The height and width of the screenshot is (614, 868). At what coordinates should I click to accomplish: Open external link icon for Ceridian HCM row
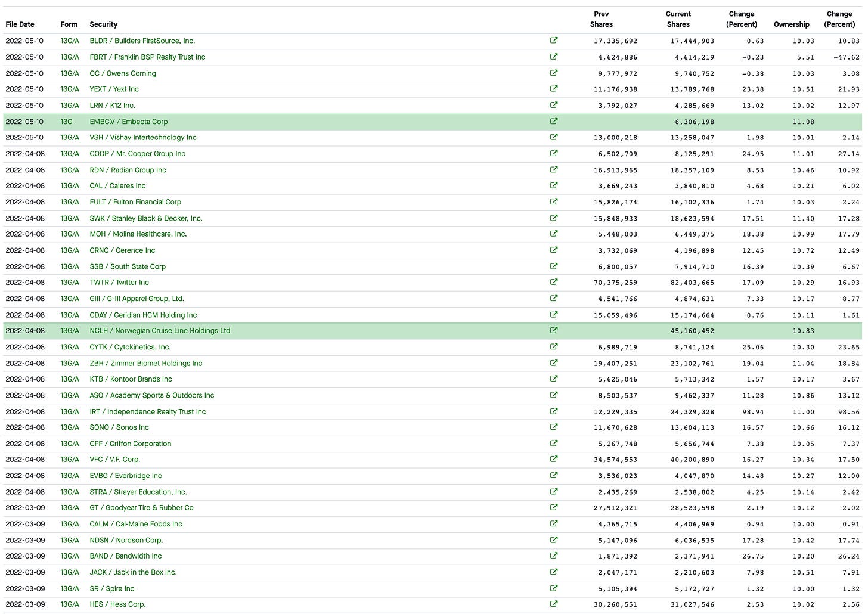tap(554, 314)
